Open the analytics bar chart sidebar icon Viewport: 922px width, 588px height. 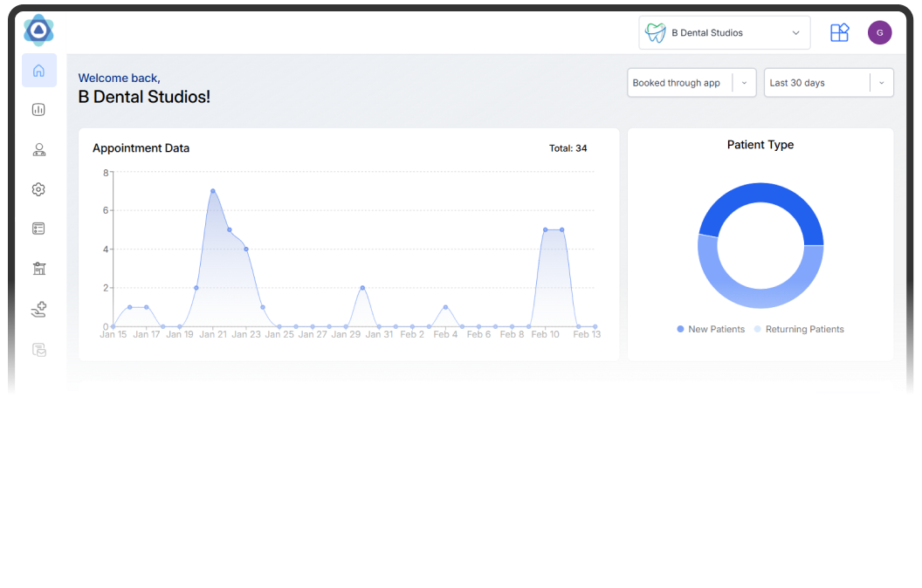point(38,110)
